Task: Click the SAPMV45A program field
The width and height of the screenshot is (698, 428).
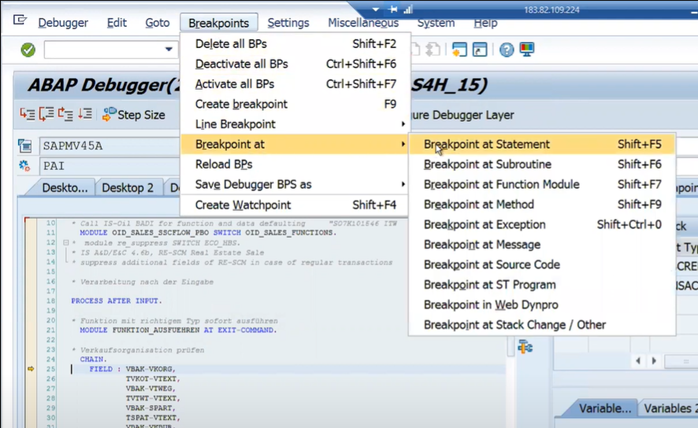Action: [x=110, y=146]
